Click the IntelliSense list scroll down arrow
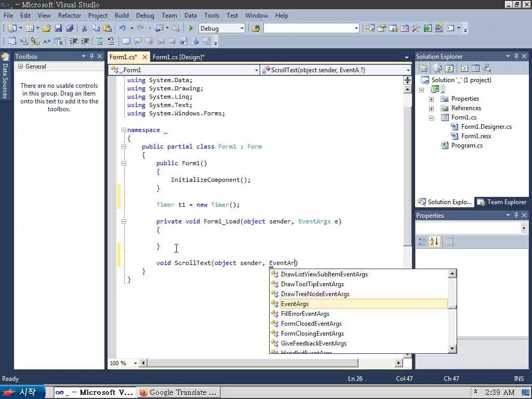Screen dimensions: 532x399 coord(452,349)
